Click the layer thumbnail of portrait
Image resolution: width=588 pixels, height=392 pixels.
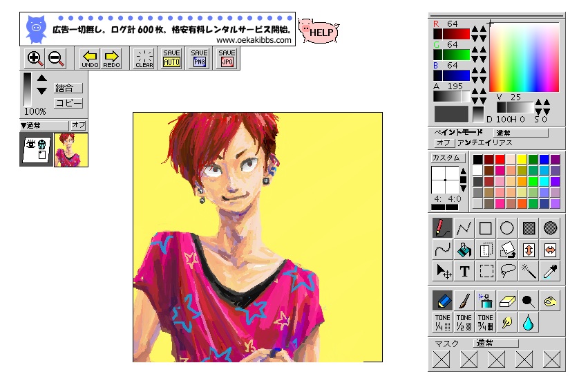[x=71, y=149]
